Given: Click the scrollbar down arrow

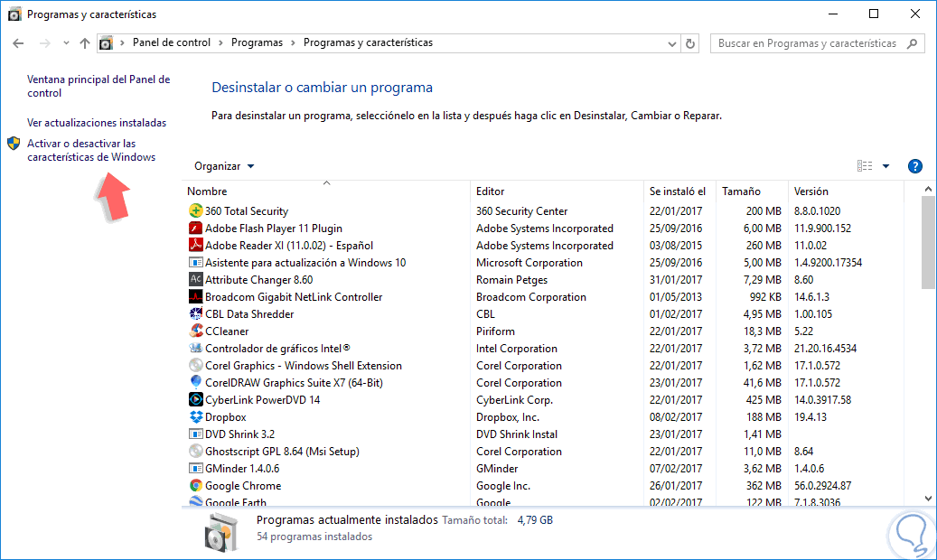Looking at the screenshot, I should (x=928, y=499).
